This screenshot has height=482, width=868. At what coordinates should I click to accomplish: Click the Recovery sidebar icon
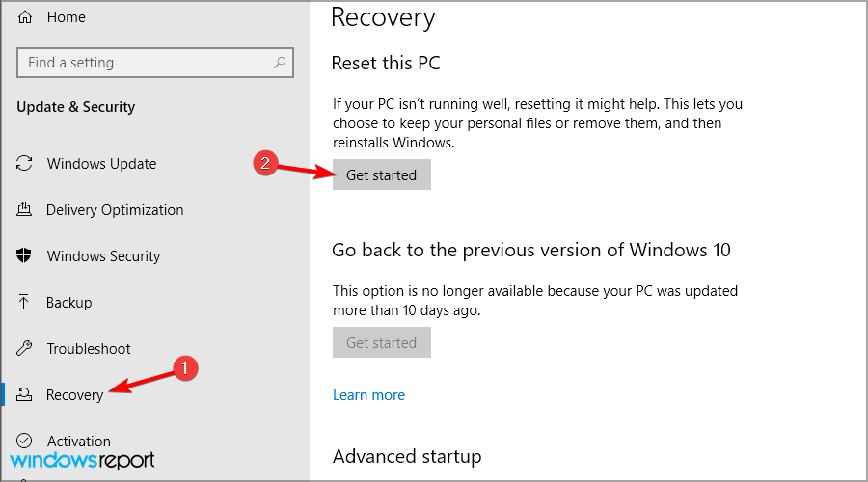[24, 394]
